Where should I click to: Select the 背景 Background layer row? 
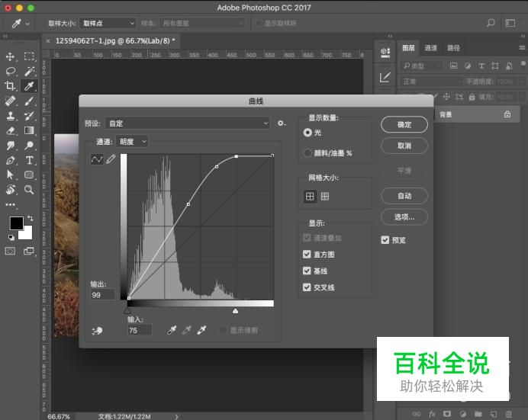pos(476,114)
